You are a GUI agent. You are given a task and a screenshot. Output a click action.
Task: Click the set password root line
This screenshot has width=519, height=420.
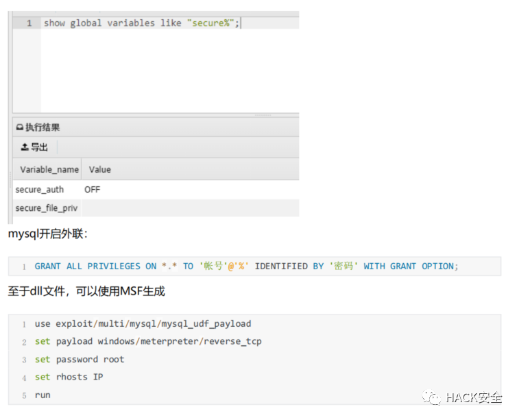(80, 359)
